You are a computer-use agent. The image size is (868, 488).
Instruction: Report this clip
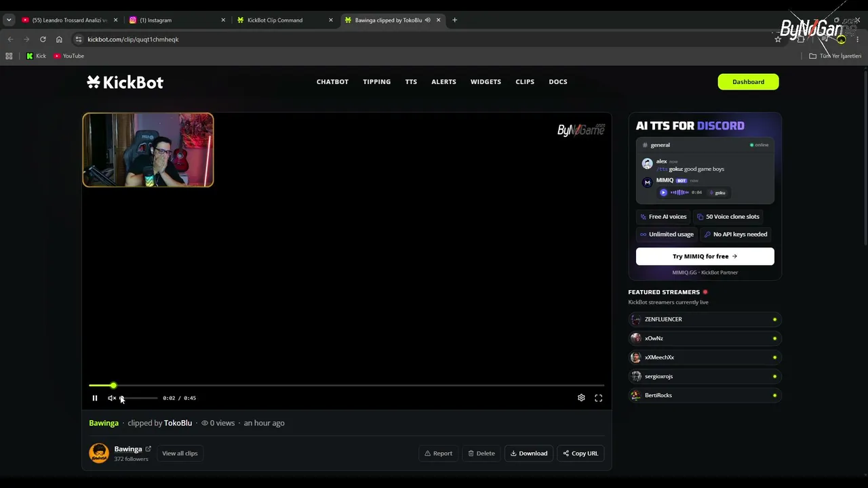tap(438, 453)
